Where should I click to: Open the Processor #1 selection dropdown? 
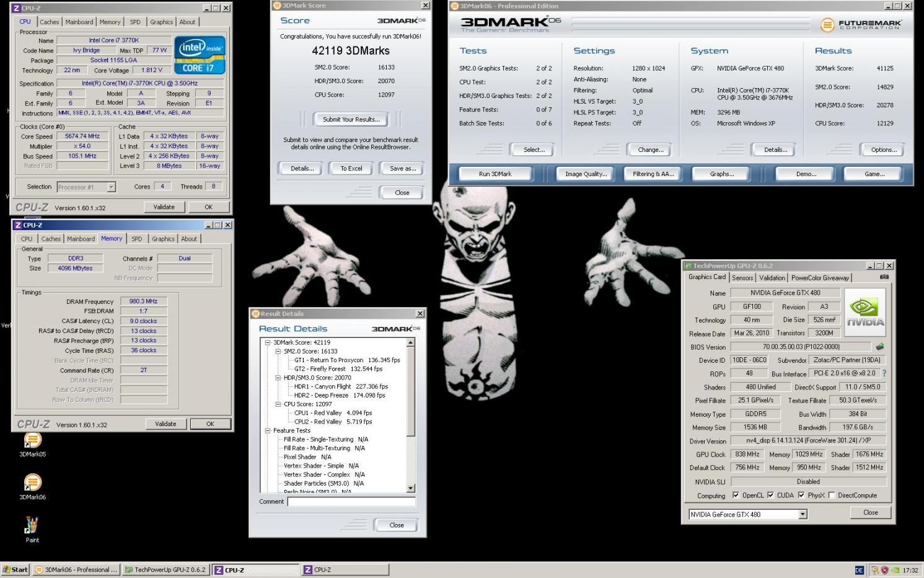(111, 187)
